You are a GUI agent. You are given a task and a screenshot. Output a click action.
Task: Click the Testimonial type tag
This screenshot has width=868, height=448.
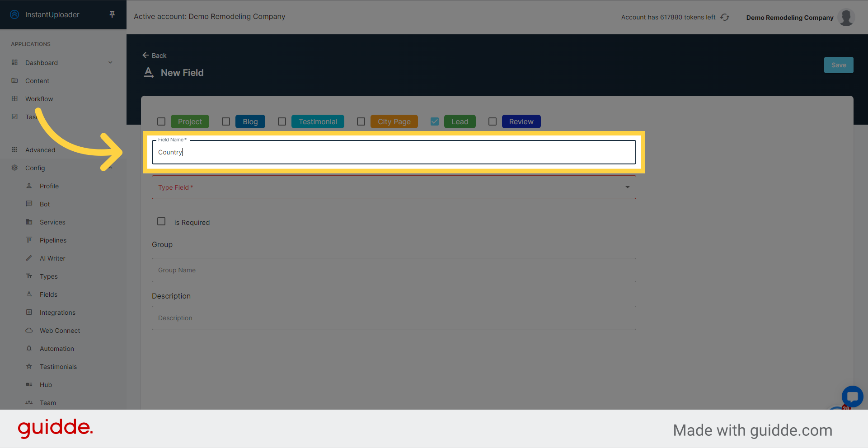[318, 121]
